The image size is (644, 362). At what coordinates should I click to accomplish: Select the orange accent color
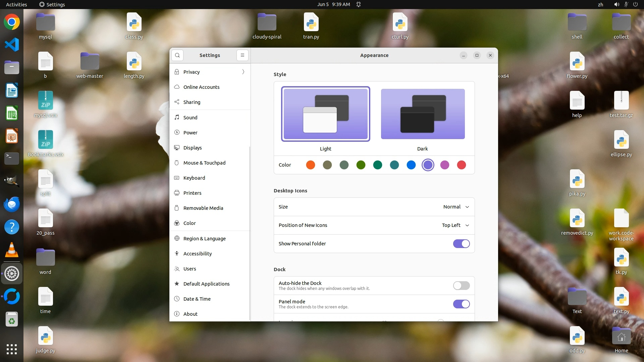tap(311, 165)
